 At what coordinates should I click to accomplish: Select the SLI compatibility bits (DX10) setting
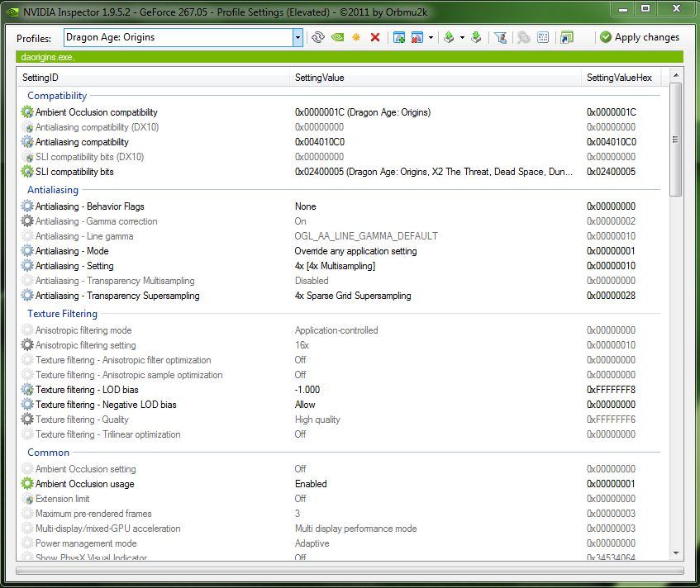coord(89,157)
